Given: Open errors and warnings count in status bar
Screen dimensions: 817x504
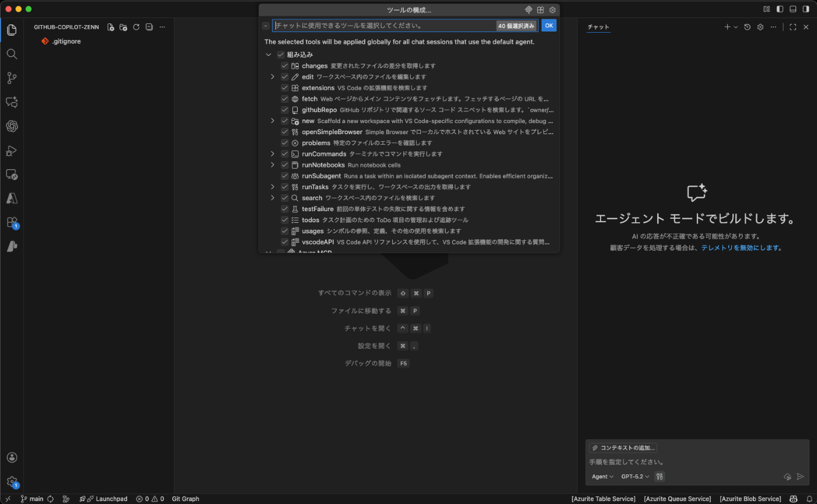Looking at the screenshot, I should point(150,499).
